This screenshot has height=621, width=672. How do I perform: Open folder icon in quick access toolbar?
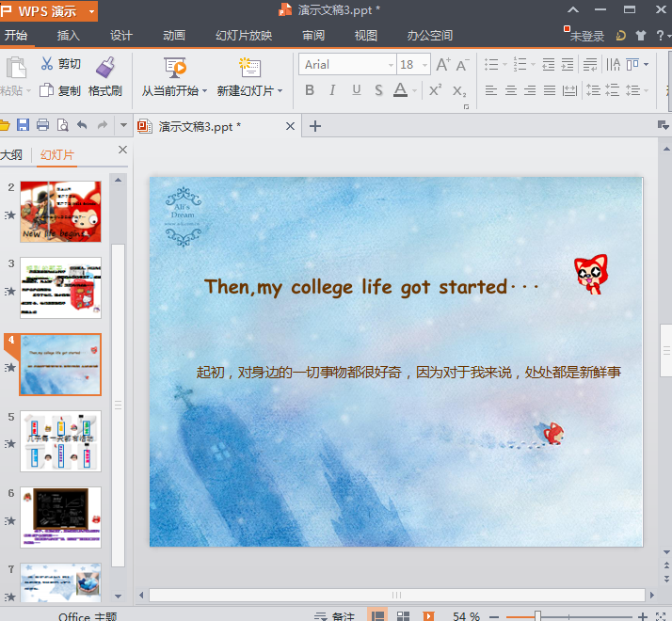click(x=4, y=125)
